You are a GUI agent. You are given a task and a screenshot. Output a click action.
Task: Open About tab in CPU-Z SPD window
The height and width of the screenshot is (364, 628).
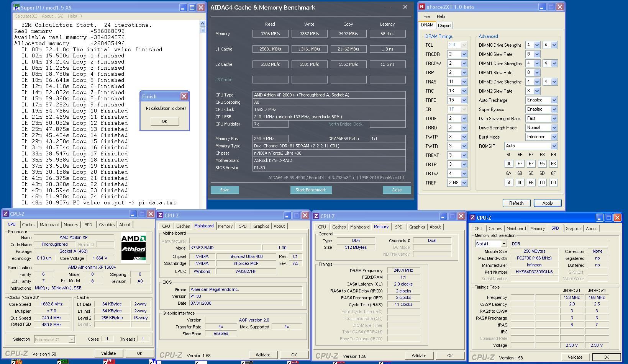click(592, 229)
